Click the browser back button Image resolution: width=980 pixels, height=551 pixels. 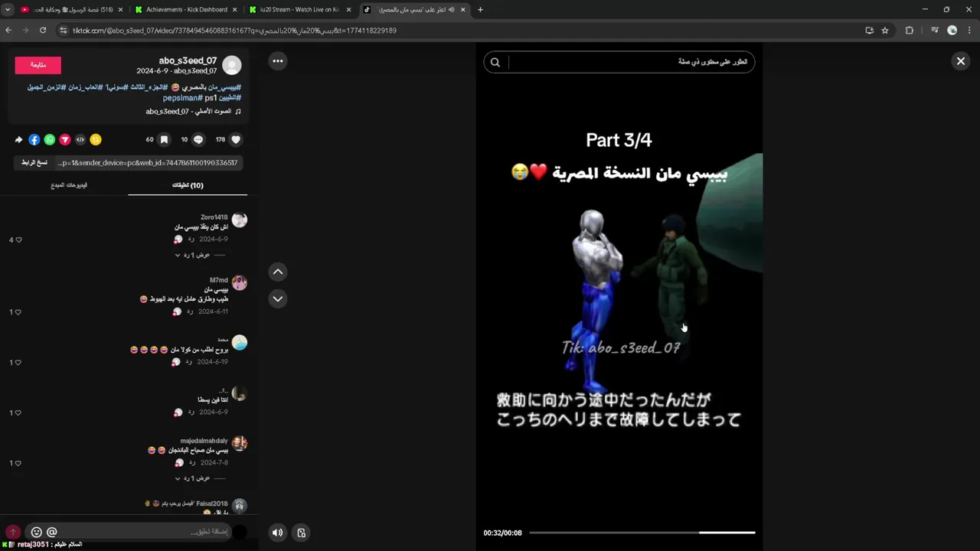pyautogui.click(x=8, y=31)
